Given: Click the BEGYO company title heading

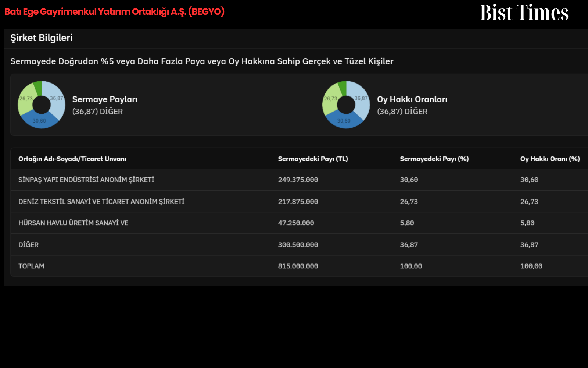Looking at the screenshot, I should (114, 12).
